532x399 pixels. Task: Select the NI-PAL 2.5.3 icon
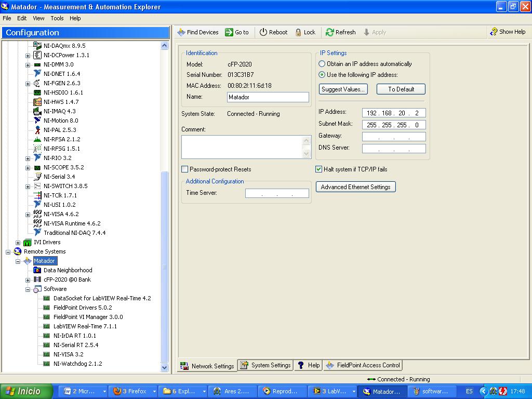click(x=37, y=129)
